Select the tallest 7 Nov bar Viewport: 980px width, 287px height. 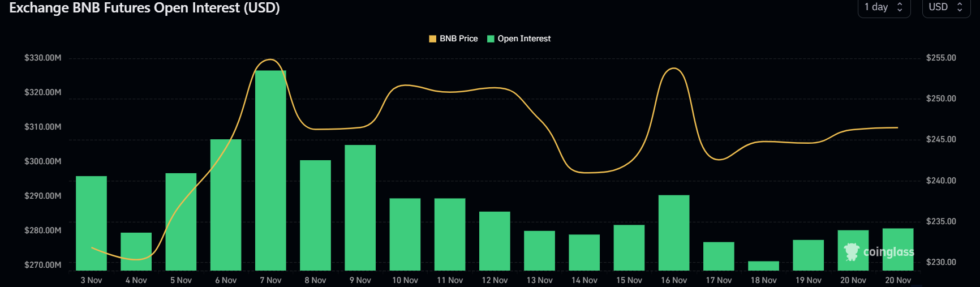coord(270,170)
